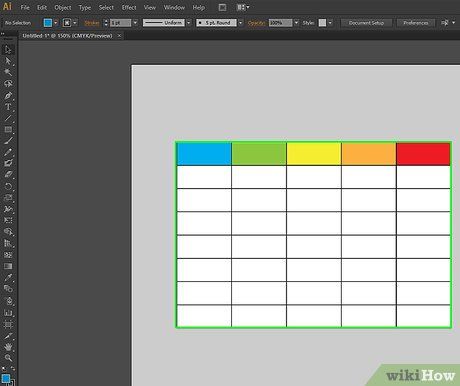Image resolution: width=460 pixels, height=386 pixels.
Task: Select the Magic Wand tool
Action: click(8, 72)
